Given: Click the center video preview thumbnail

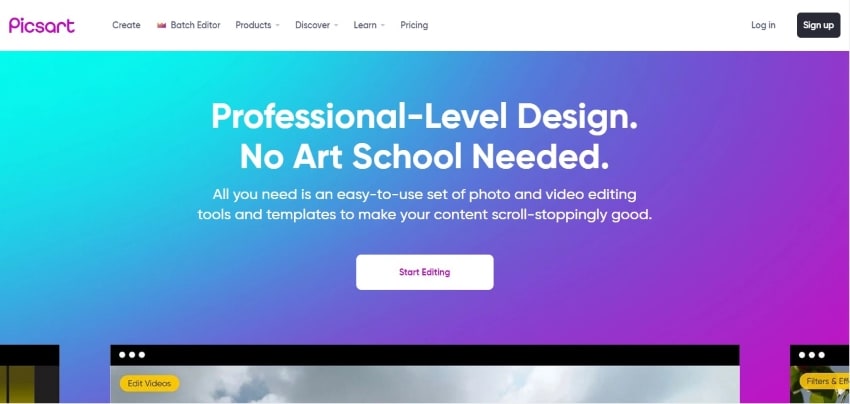Looking at the screenshot, I should pos(425,384).
